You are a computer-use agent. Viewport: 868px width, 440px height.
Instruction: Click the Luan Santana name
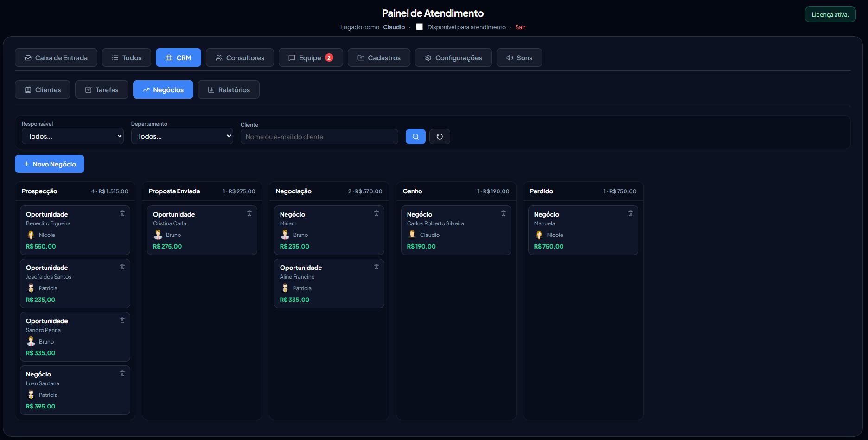click(x=42, y=383)
